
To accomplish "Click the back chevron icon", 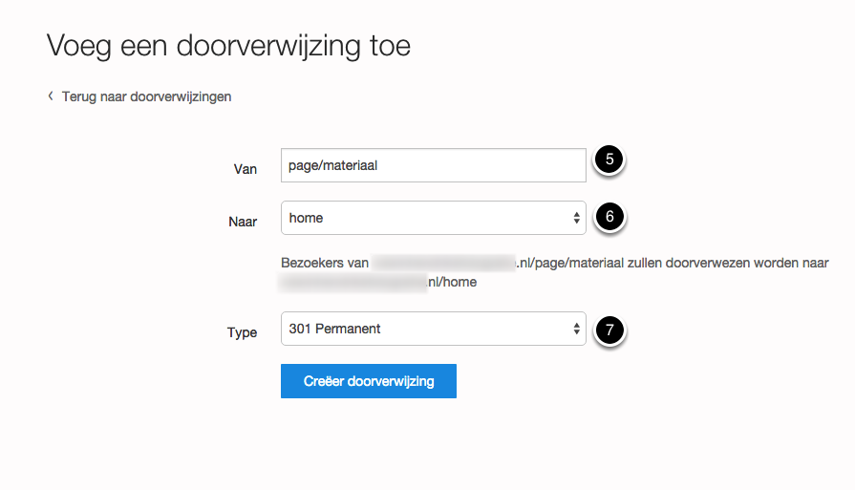I will pos(50,97).
